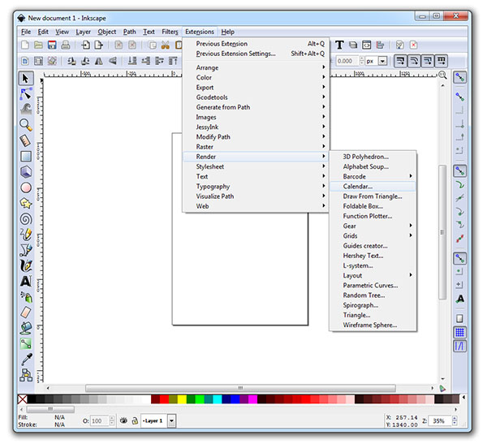The height and width of the screenshot is (448, 487).
Task: Pick the yellow palette swatch
Action: [x=182, y=399]
